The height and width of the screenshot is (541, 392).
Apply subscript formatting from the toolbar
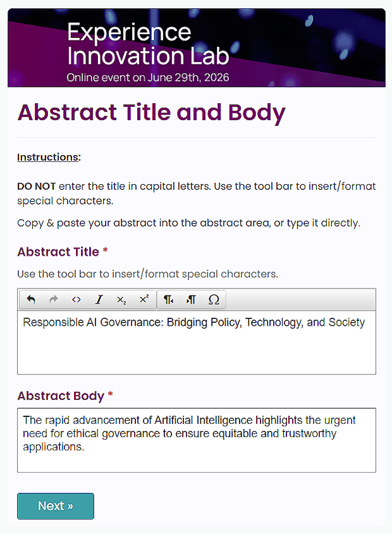click(121, 299)
